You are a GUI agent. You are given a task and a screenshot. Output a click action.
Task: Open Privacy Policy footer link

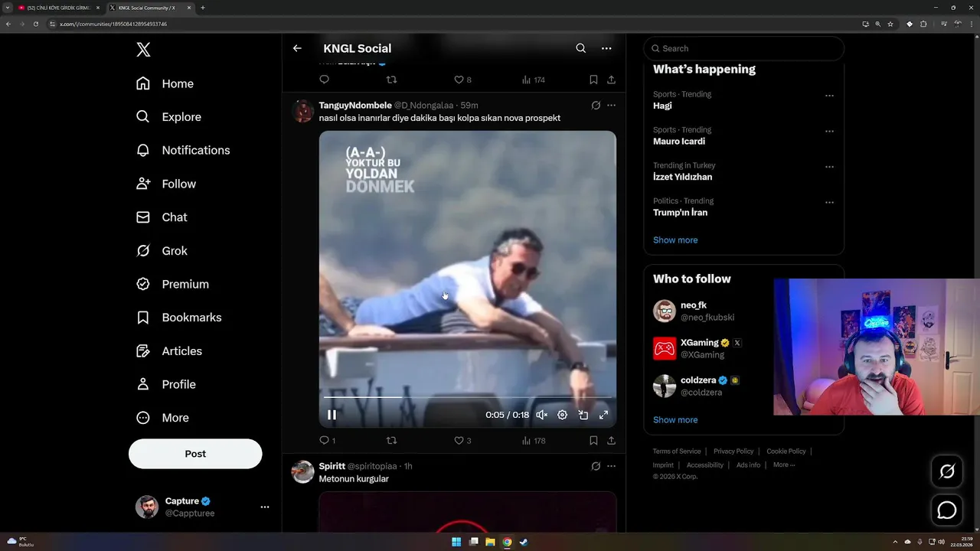tap(733, 452)
